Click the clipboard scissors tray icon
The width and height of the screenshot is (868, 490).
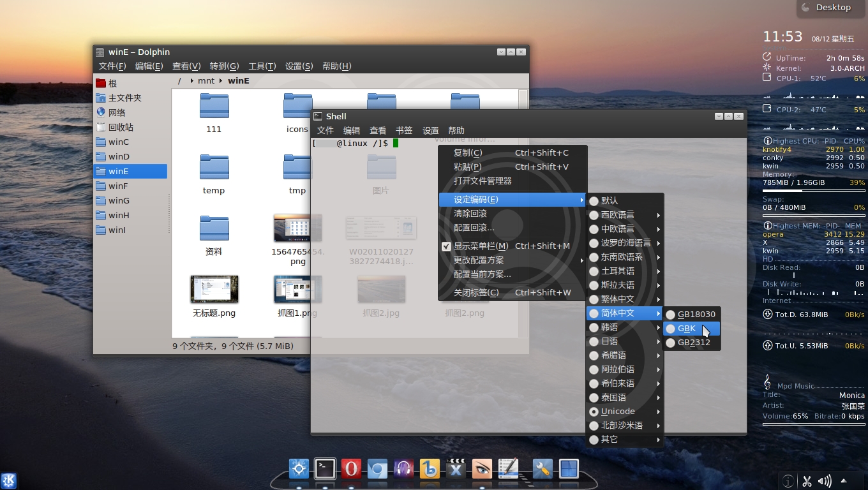point(807,481)
